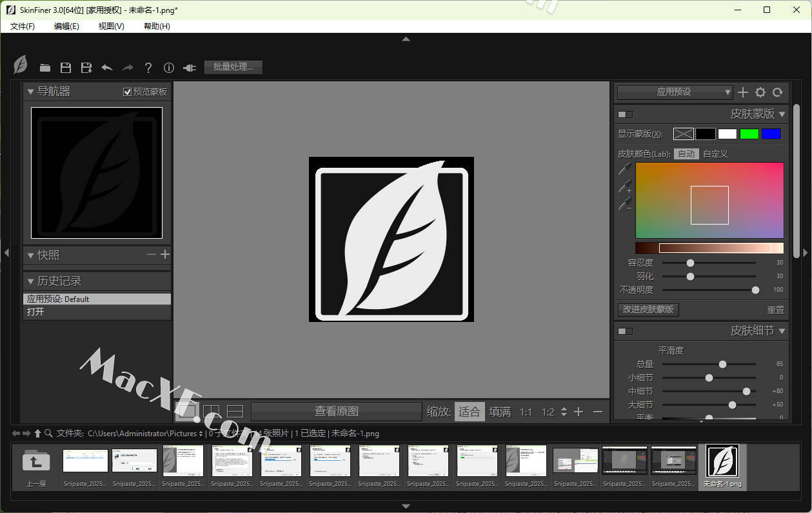Open preset settings gear icon
This screenshot has width=812, height=513.
760,92
